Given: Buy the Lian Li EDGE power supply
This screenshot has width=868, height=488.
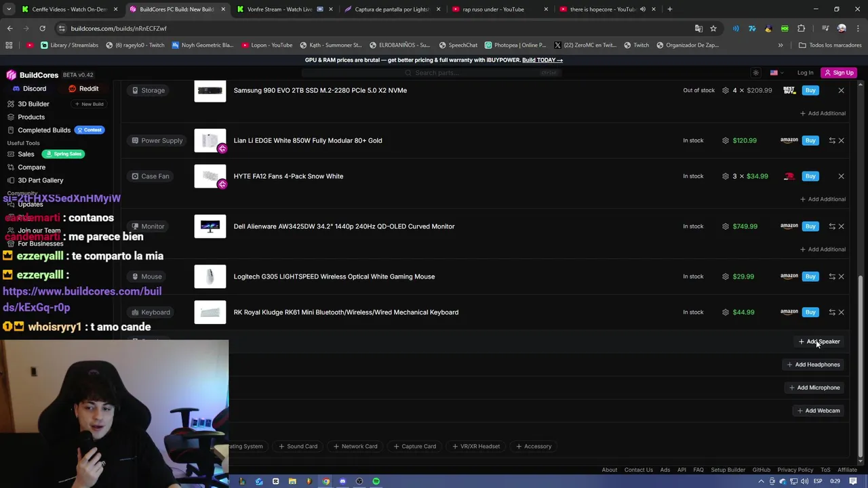Looking at the screenshot, I should (810, 140).
